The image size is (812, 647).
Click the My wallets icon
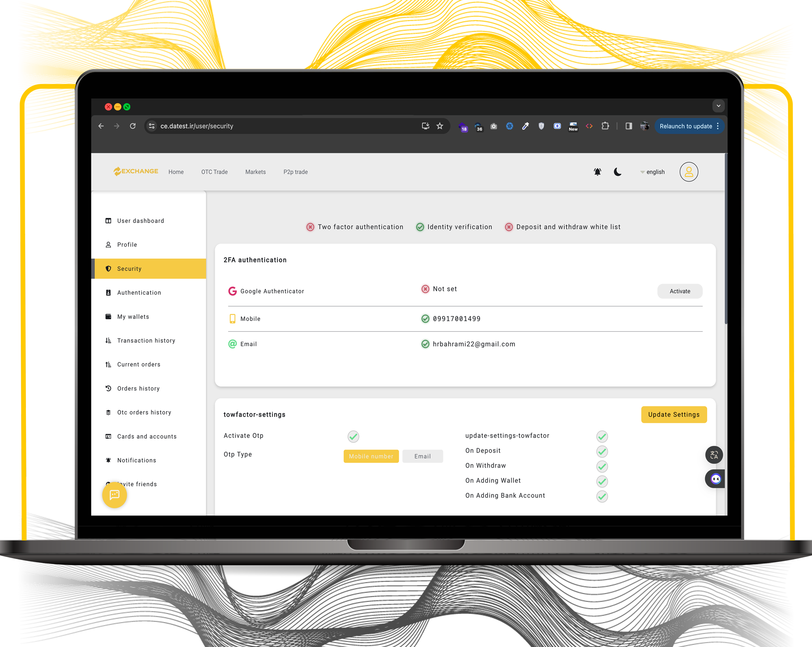pyautogui.click(x=110, y=316)
